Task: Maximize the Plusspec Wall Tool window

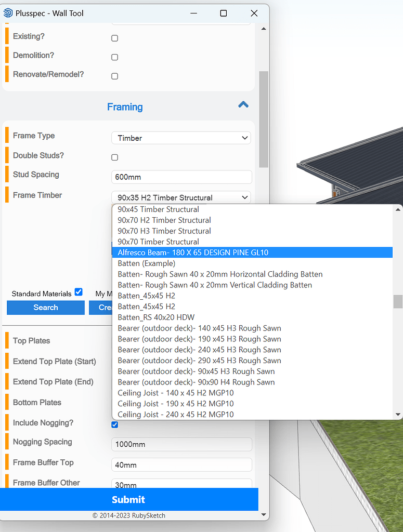Action: tap(223, 13)
